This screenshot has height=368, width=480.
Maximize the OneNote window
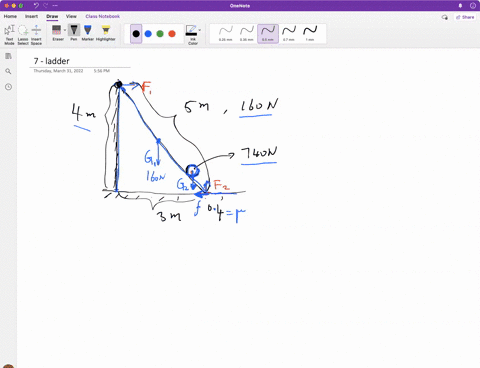tap(21, 6)
